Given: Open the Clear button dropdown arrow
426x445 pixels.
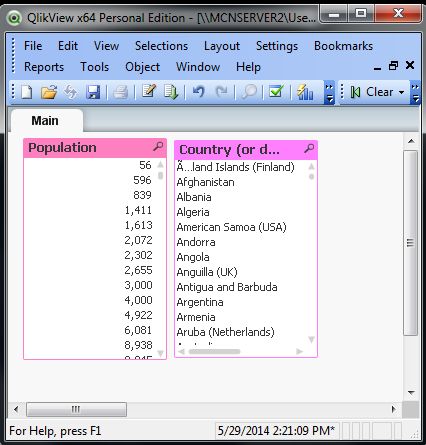Looking at the screenshot, I should click(x=402, y=92).
